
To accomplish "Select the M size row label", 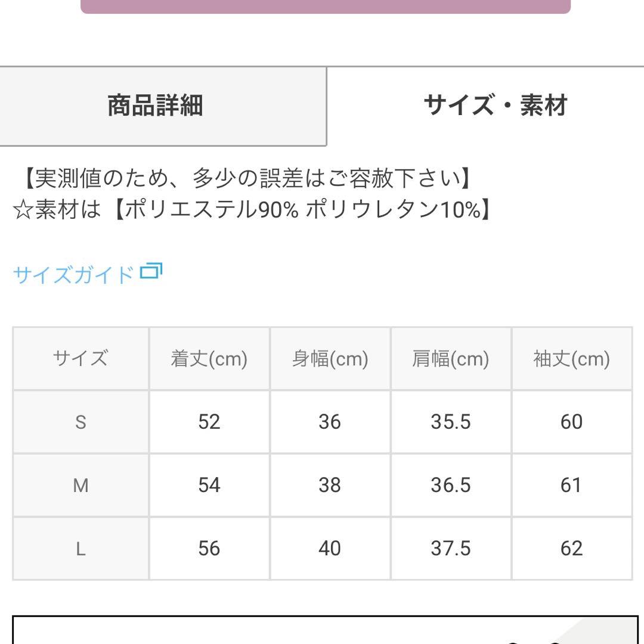I will click(x=80, y=485).
